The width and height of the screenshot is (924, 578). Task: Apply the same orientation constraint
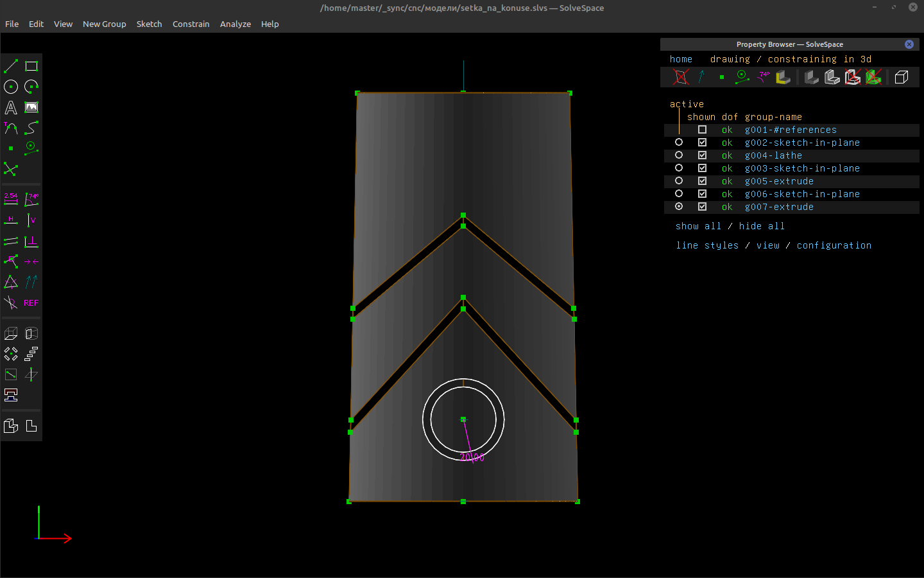point(31,282)
